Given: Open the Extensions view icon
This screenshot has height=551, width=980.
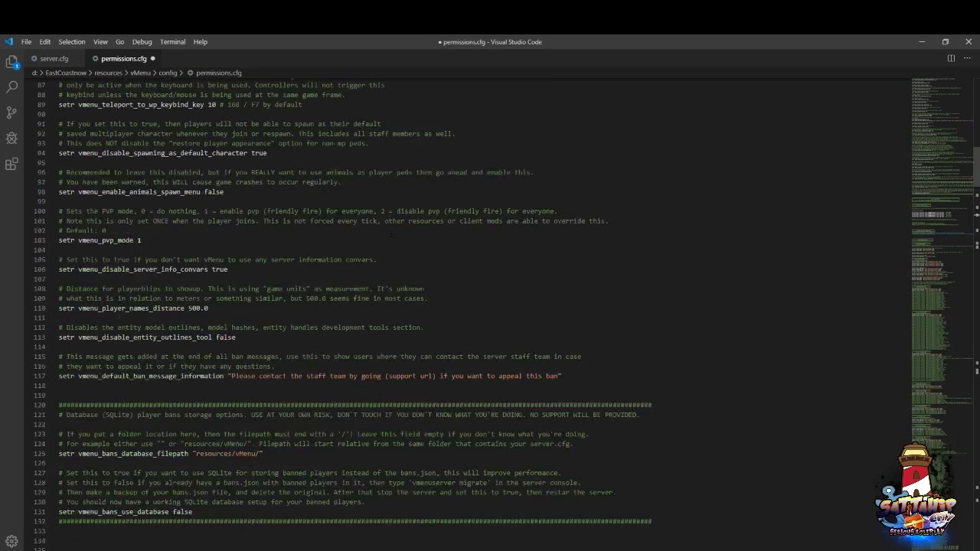Looking at the screenshot, I should tap(11, 164).
